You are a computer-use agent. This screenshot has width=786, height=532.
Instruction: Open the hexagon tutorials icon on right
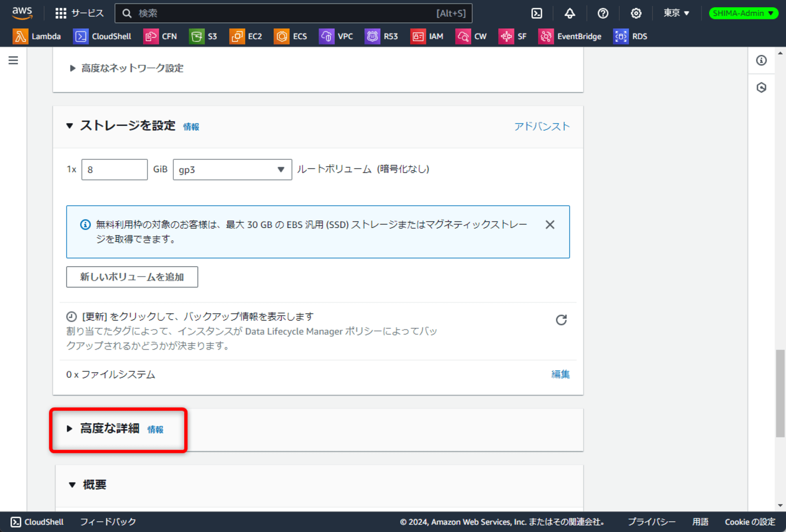pyautogui.click(x=761, y=87)
